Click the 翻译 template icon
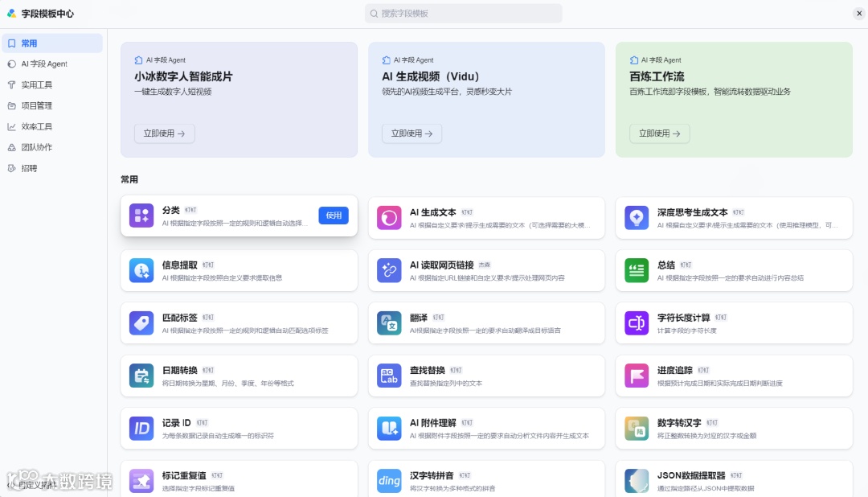This screenshot has height=497, width=868. (389, 323)
